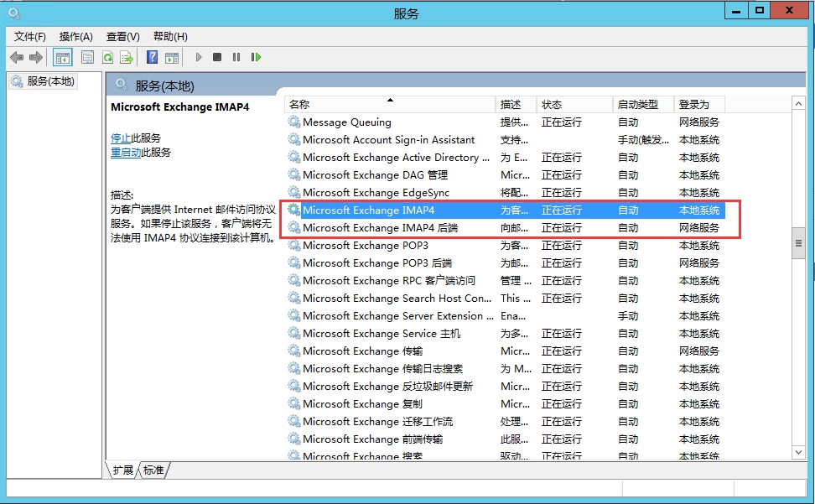Click gear icon of Exchange EdgeSync row
The width and height of the screenshot is (815, 504).
coord(294,192)
